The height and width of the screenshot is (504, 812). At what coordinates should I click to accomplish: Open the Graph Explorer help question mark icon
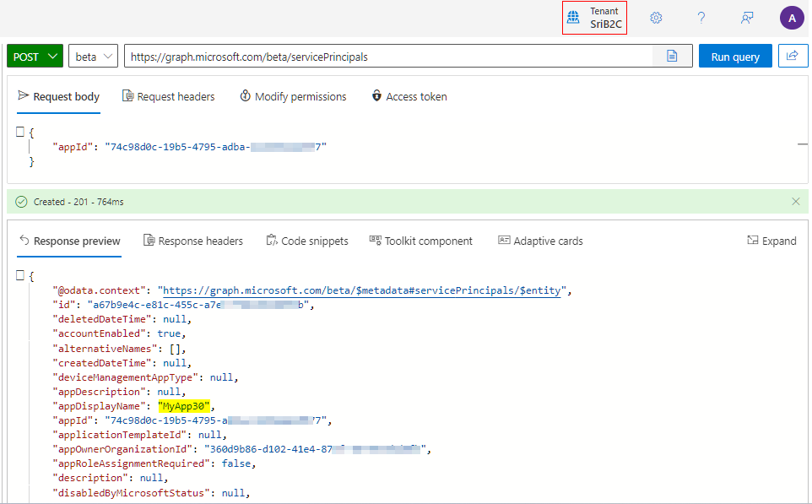pyautogui.click(x=701, y=17)
